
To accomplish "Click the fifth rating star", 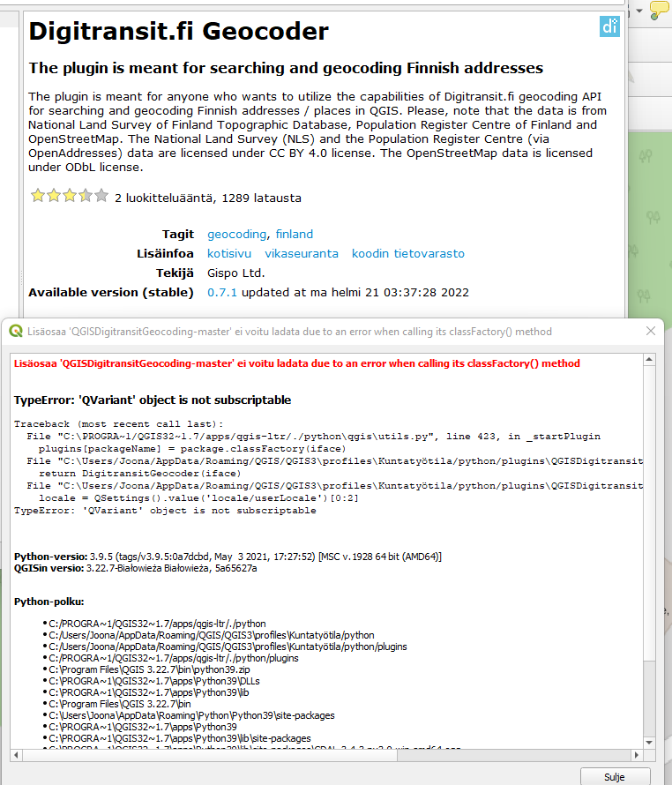I will [101, 195].
